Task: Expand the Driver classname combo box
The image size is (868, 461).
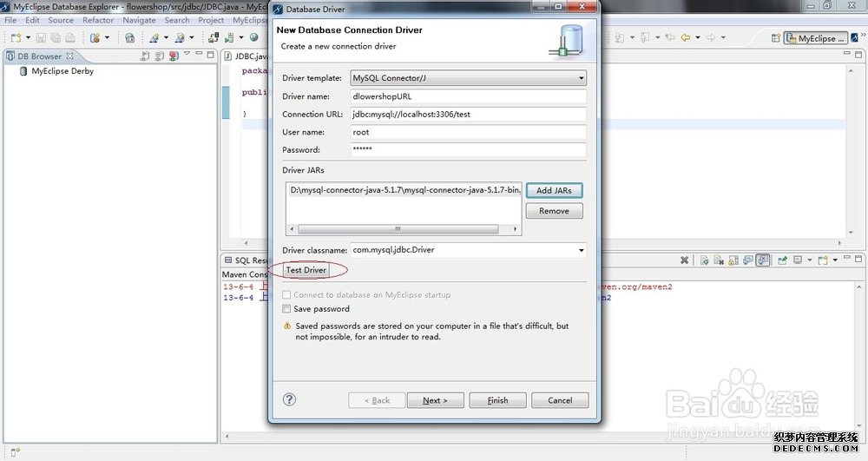Action: (581, 251)
